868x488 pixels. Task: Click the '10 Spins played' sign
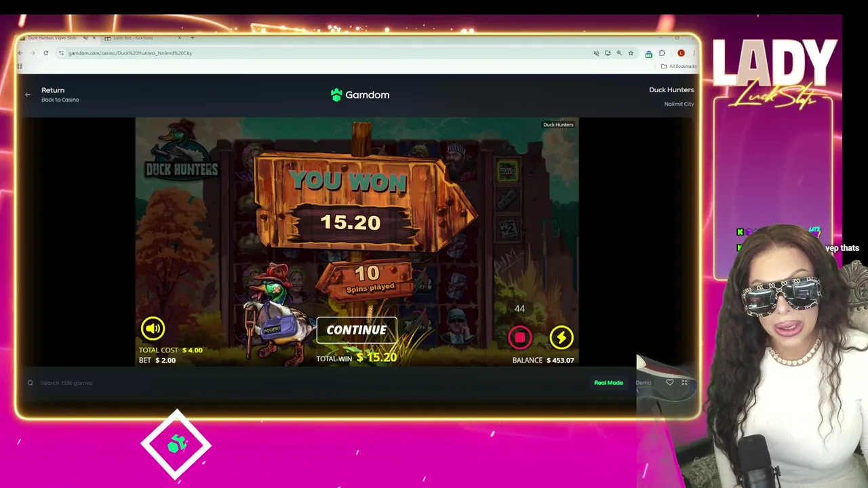pos(367,279)
